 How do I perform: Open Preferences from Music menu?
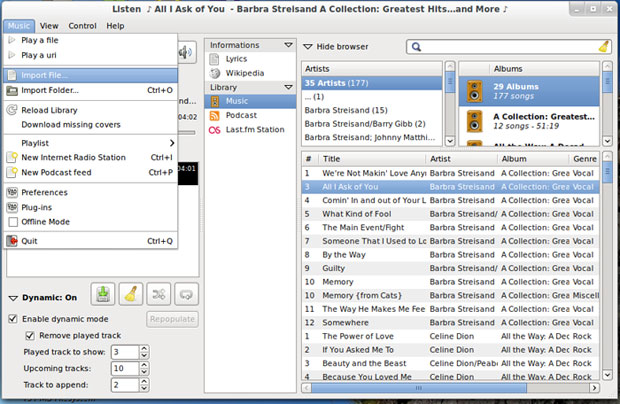tap(91, 193)
